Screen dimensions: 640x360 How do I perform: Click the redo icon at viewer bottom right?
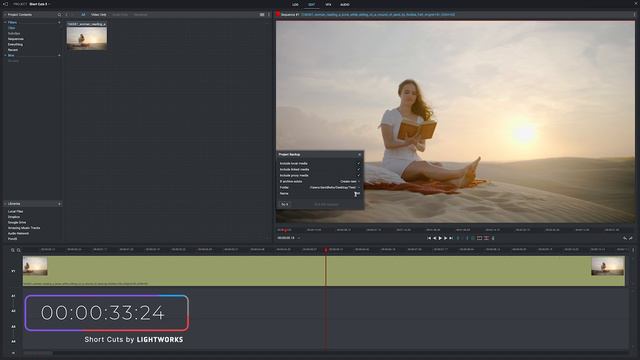[631, 238]
